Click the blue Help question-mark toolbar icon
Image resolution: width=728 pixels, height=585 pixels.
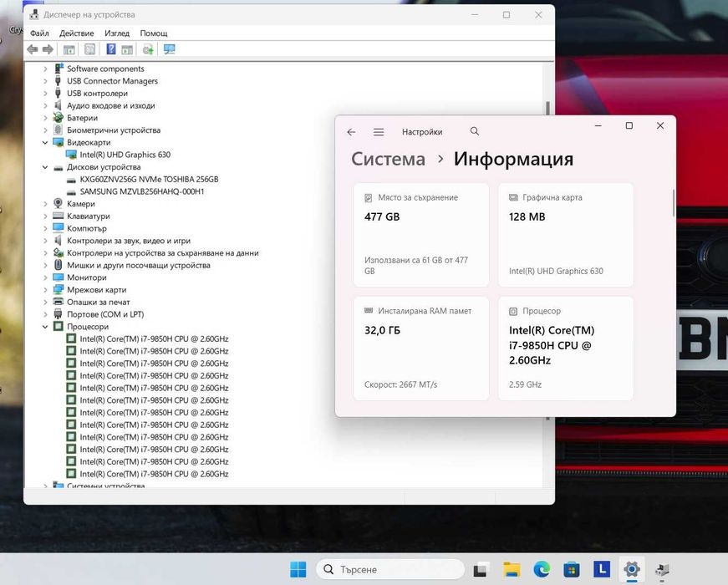(111, 48)
